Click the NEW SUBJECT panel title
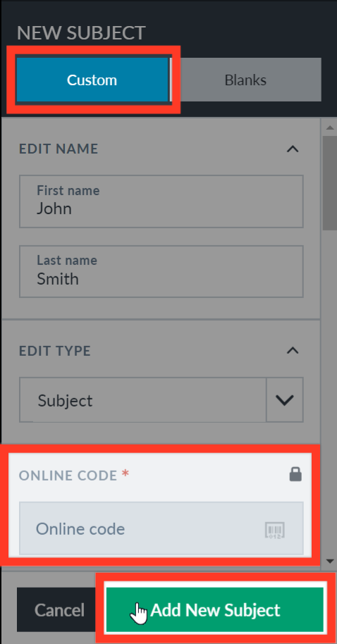 tap(81, 33)
